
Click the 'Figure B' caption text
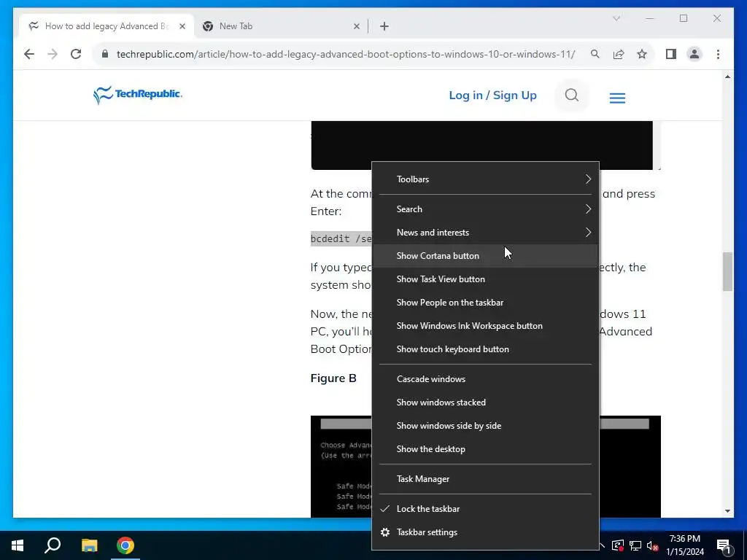click(333, 378)
